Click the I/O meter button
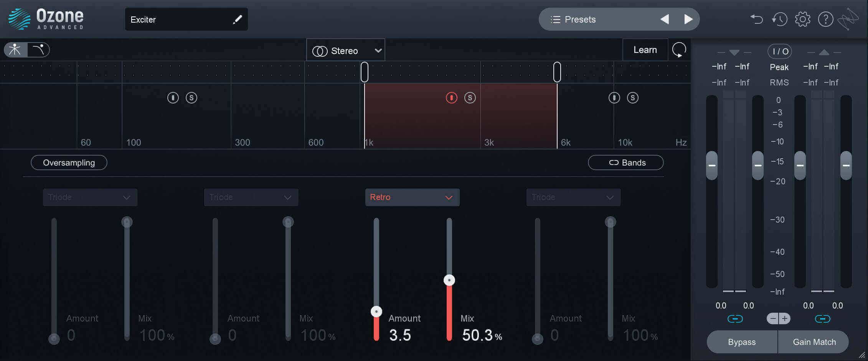 click(779, 51)
